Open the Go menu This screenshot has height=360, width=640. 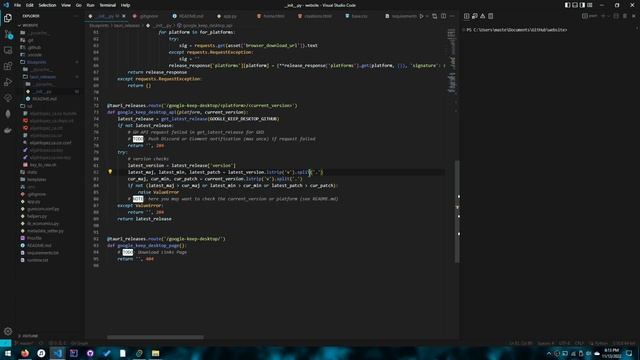coord(79,5)
